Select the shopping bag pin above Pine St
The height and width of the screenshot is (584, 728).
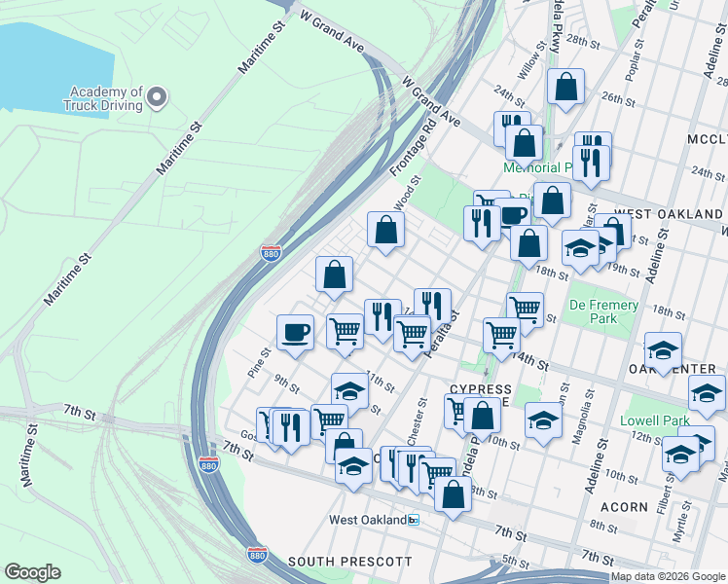click(x=334, y=278)
